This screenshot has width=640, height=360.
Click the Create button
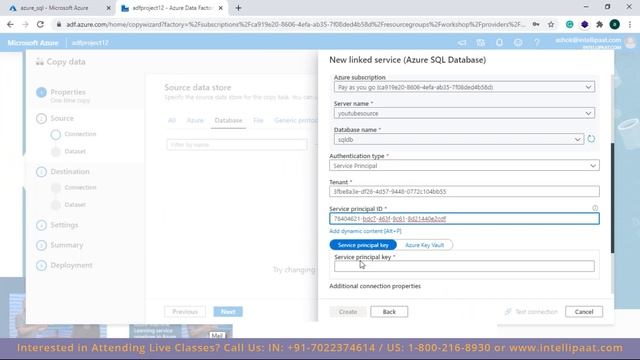click(x=348, y=311)
